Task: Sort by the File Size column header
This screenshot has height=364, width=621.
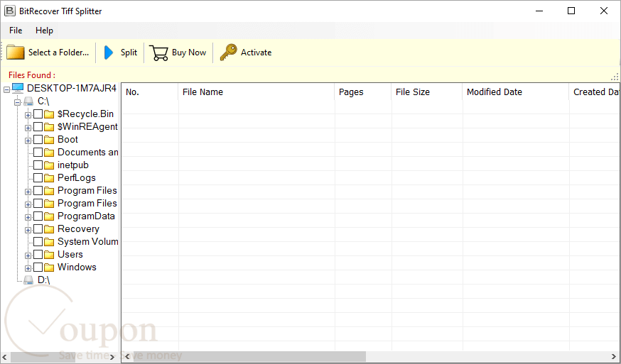Action: [426, 92]
